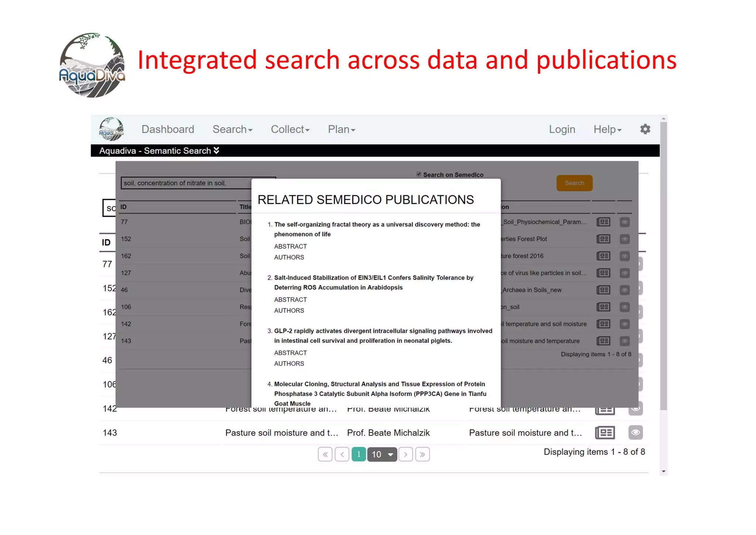Show dataset details with eye icon, row 127

pyautogui.click(x=625, y=273)
